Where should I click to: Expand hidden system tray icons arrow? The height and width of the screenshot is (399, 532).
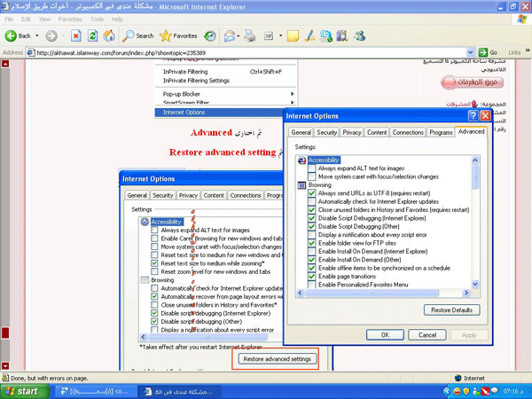coord(447,391)
